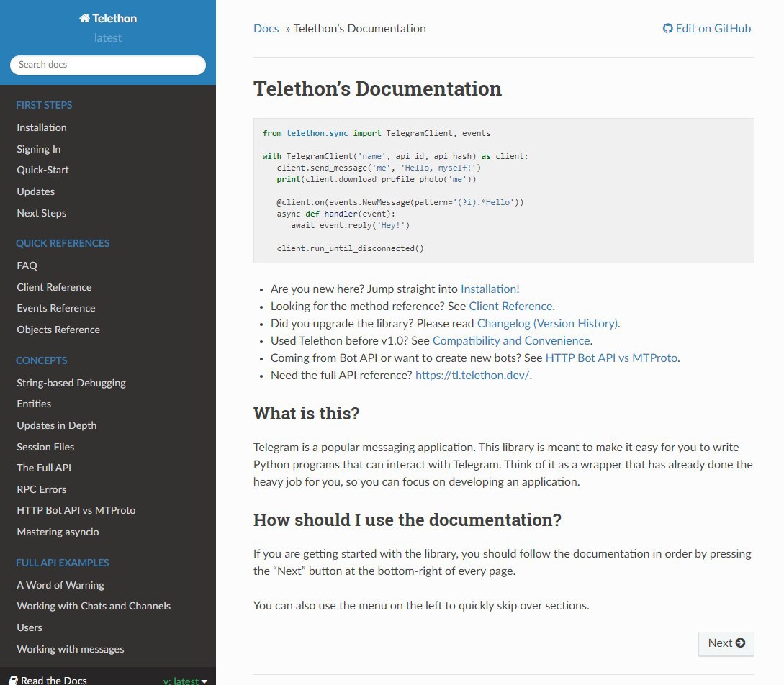Viewport: 784px width, 685px height.
Task: Open the Signing In sidebar page
Action: click(x=38, y=149)
